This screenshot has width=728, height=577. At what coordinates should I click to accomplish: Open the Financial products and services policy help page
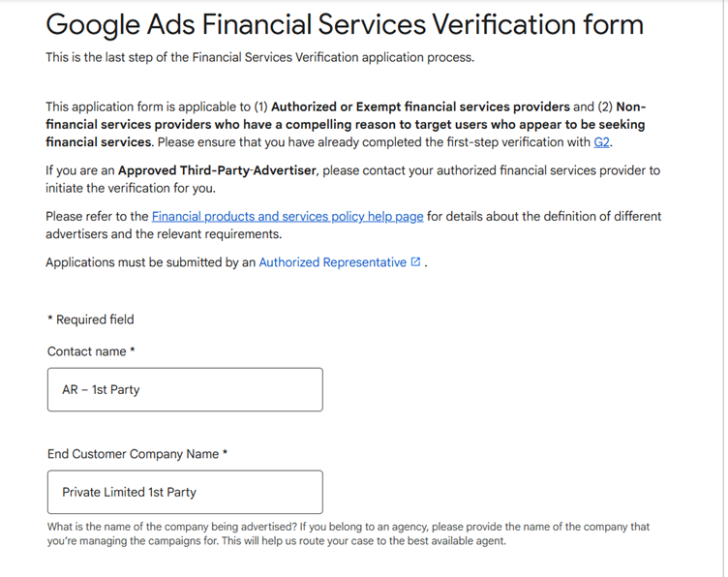[x=288, y=216]
